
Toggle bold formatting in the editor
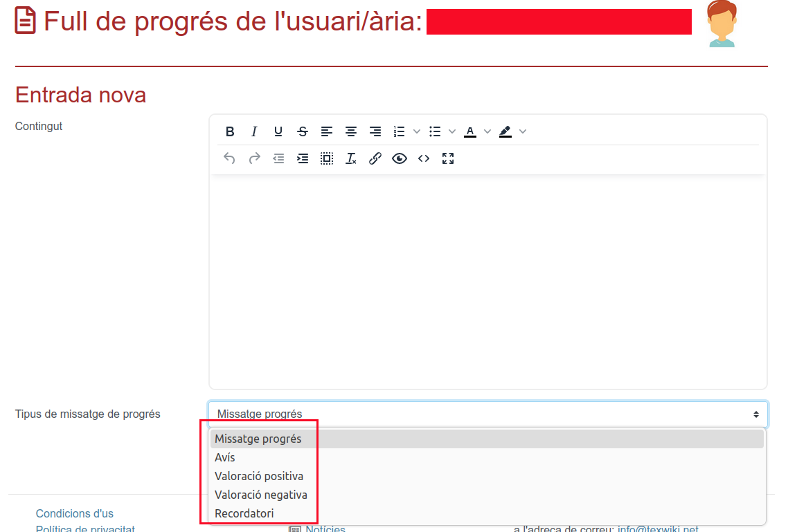click(230, 131)
